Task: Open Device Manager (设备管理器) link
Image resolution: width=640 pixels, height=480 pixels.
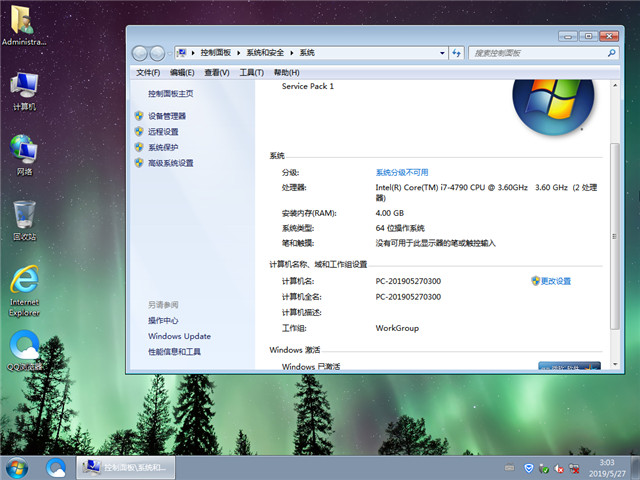Action: (x=167, y=116)
